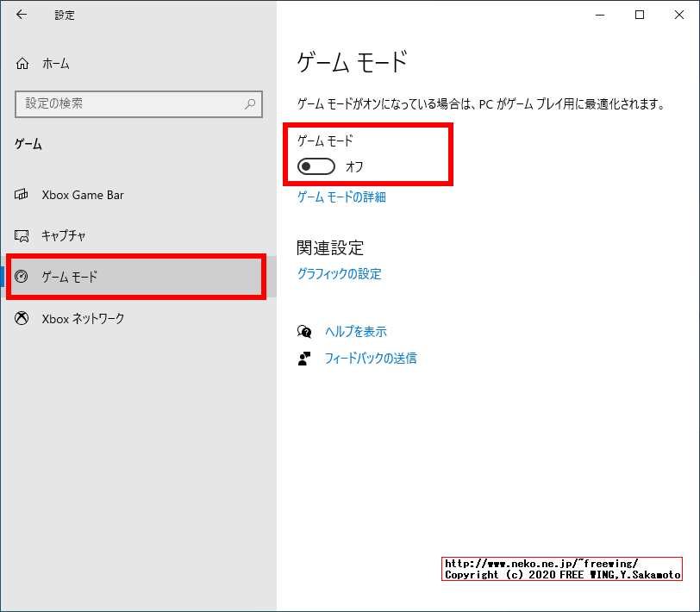
Task: Click the フィードバックの送信 link
Action: pyautogui.click(x=371, y=358)
